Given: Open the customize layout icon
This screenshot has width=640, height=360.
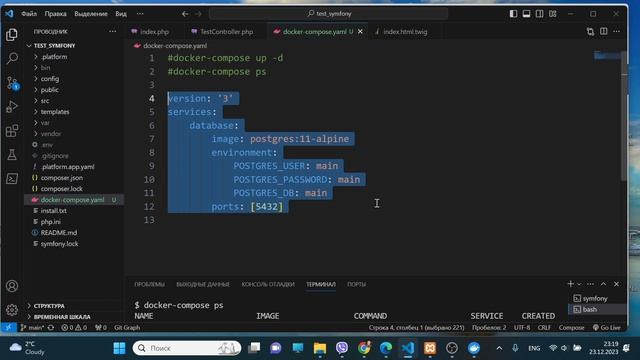Looking at the screenshot, I should tap(553, 13).
